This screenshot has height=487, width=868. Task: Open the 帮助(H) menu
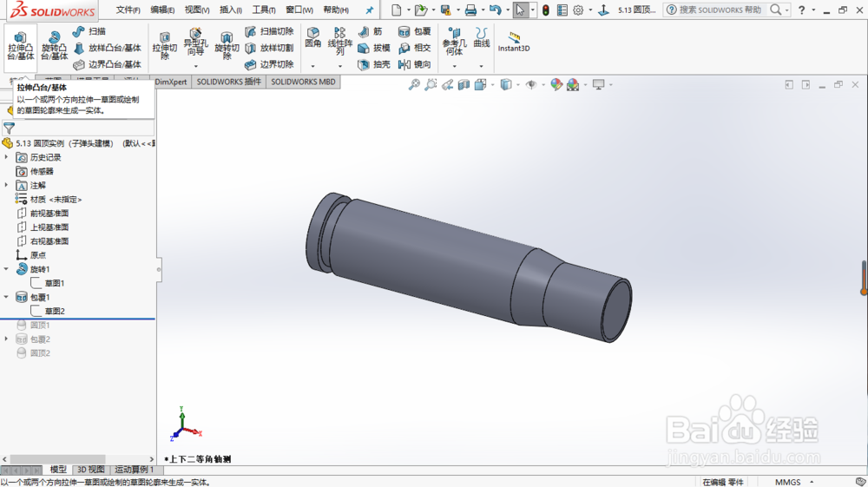tap(336, 10)
